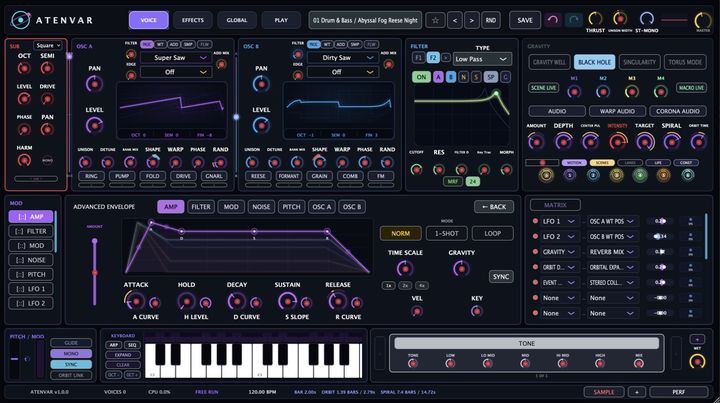Viewport: 720px width, 403px height.
Task: Click the RND randomize button
Action: point(490,20)
